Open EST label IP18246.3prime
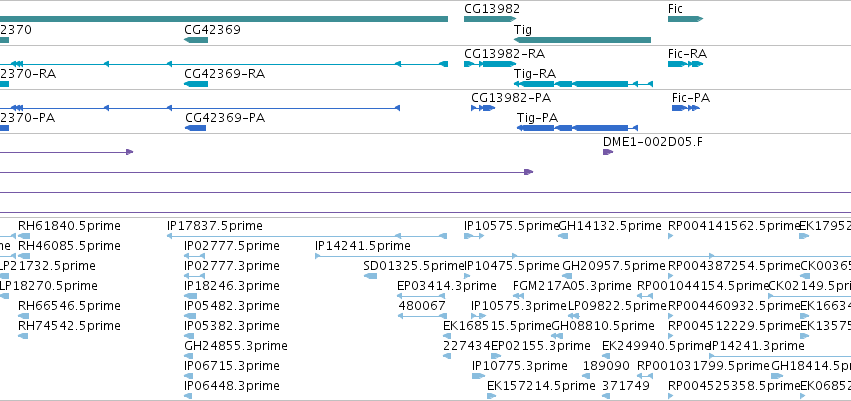The height and width of the screenshot is (401, 851). coord(232,286)
